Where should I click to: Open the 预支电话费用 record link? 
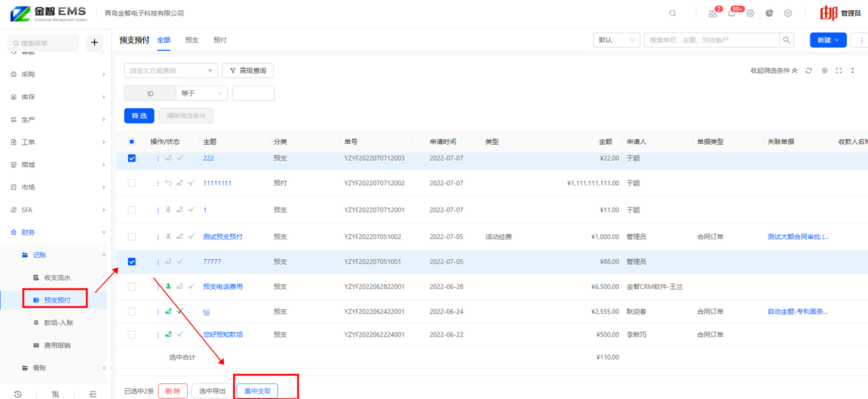click(x=223, y=286)
